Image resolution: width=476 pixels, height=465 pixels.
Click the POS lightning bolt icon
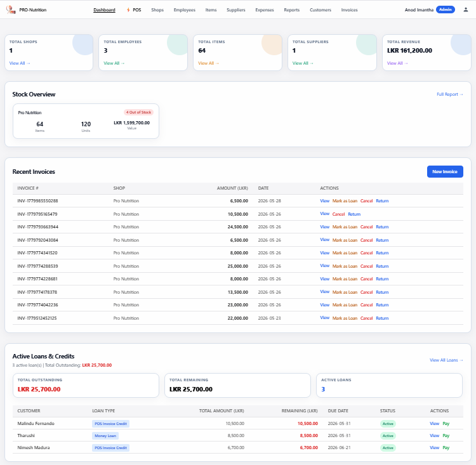tap(128, 10)
